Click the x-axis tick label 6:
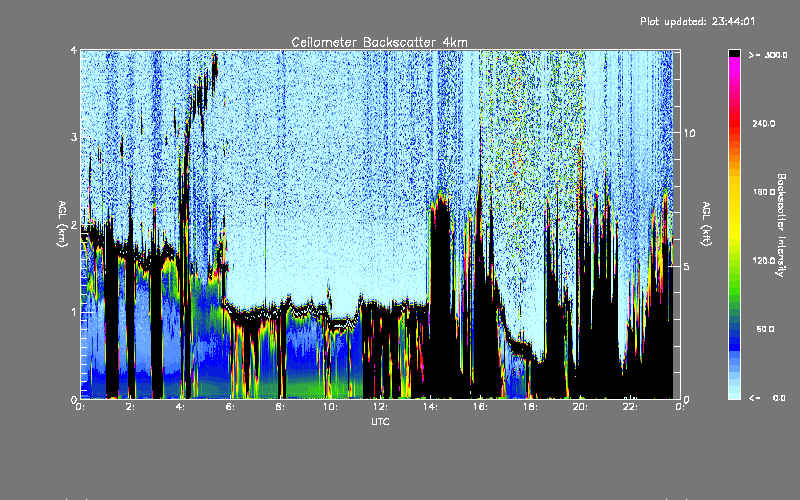Viewport: 800px width, 500px height. [x=231, y=407]
